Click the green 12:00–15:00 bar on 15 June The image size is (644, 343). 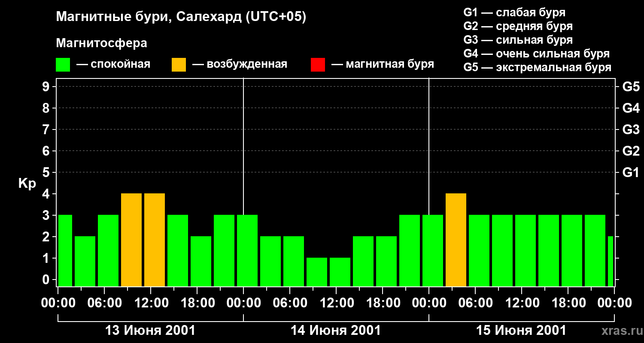point(526,251)
